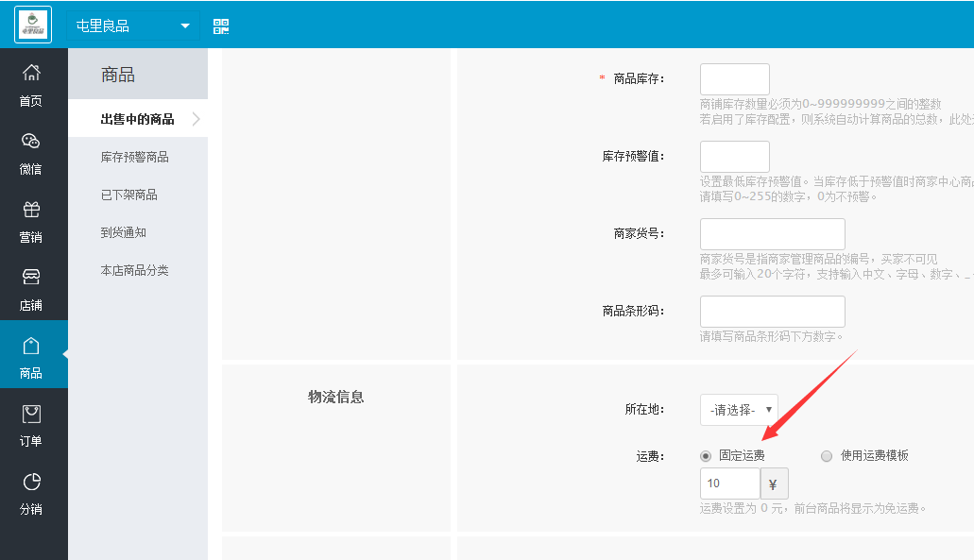Focus the 库存预警值 input field
Screen dimensions: 974x560
(735, 157)
